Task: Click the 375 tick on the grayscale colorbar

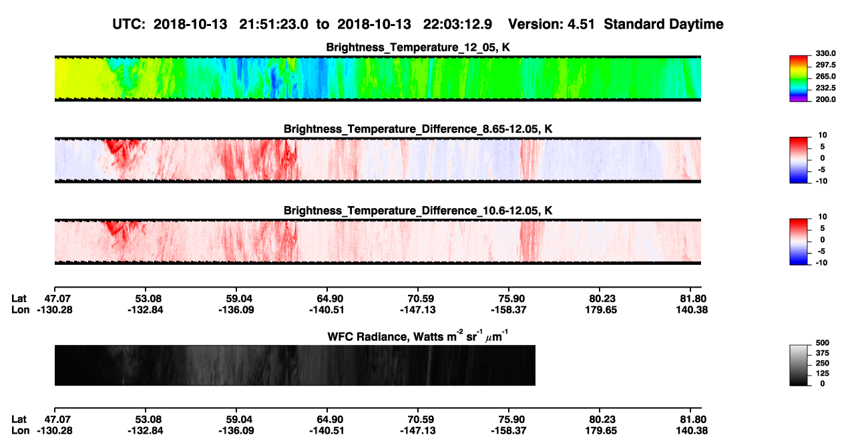Action: pos(823,353)
